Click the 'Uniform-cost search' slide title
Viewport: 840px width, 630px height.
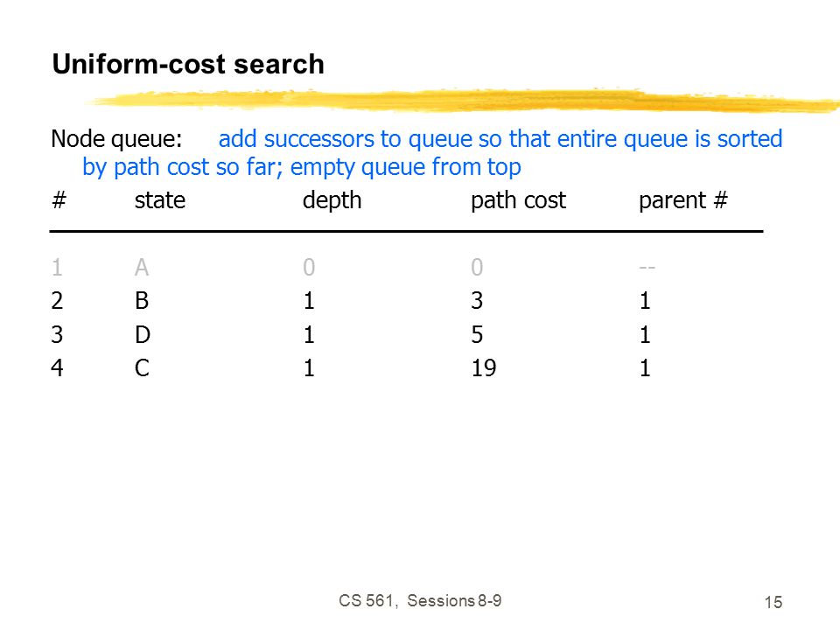pyautogui.click(x=188, y=64)
